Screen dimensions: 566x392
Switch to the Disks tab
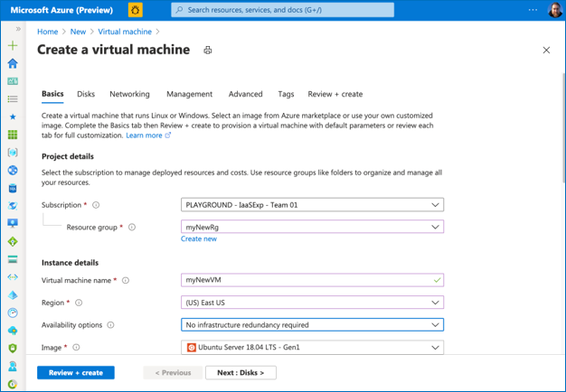pos(86,94)
